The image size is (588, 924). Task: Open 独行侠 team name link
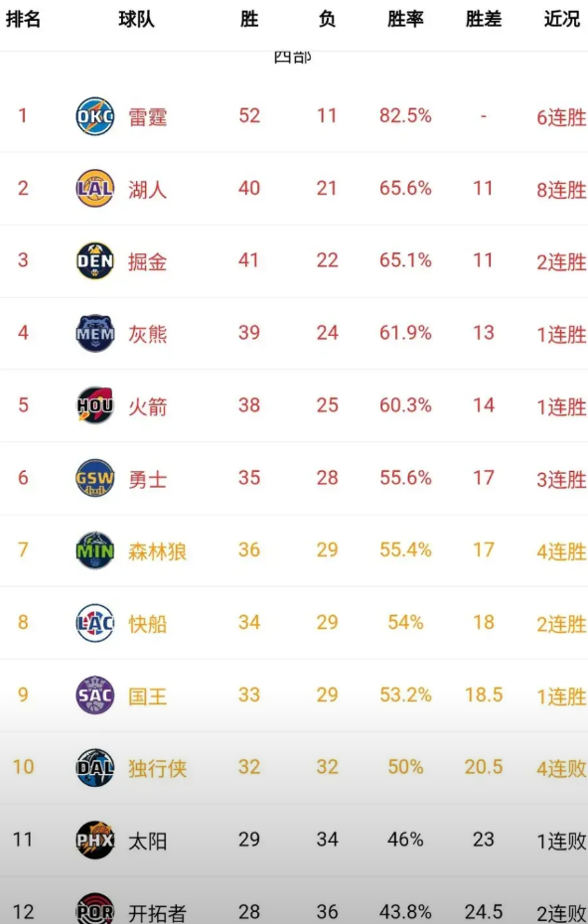point(157,768)
